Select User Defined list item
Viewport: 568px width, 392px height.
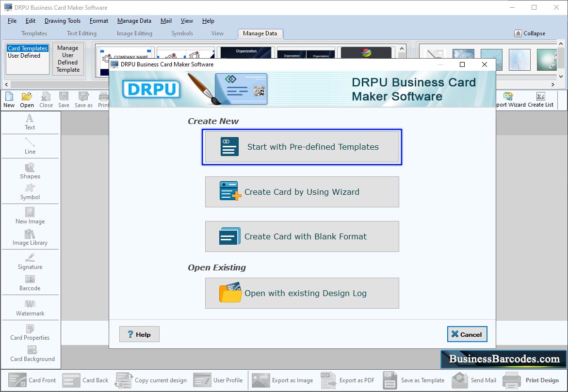pos(24,56)
